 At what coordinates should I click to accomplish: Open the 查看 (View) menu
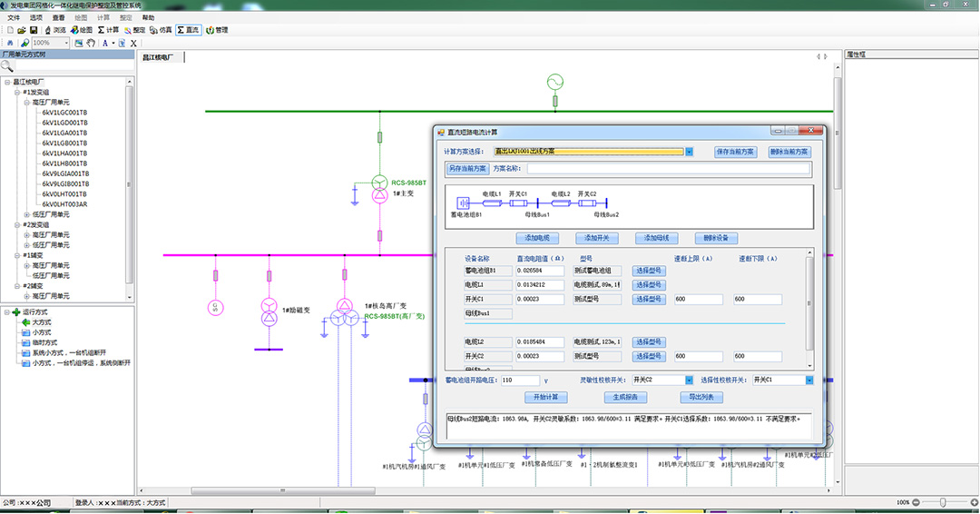(x=58, y=17)
